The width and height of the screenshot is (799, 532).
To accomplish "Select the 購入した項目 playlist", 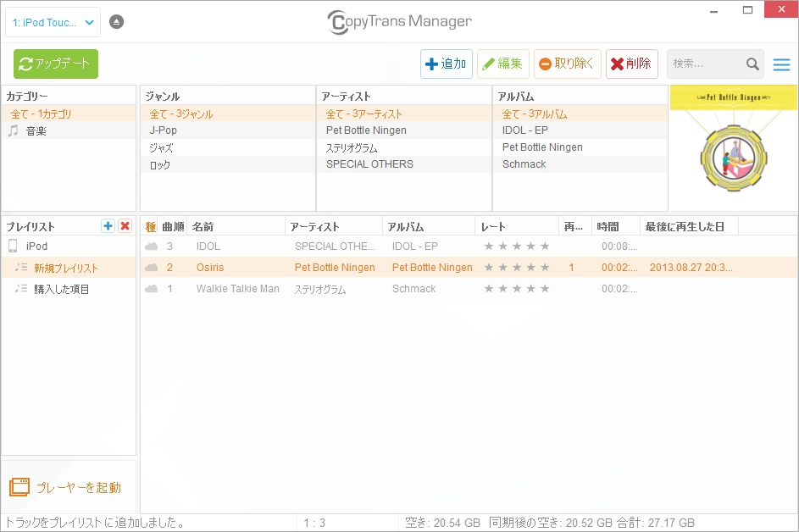I will coord(69,289).
